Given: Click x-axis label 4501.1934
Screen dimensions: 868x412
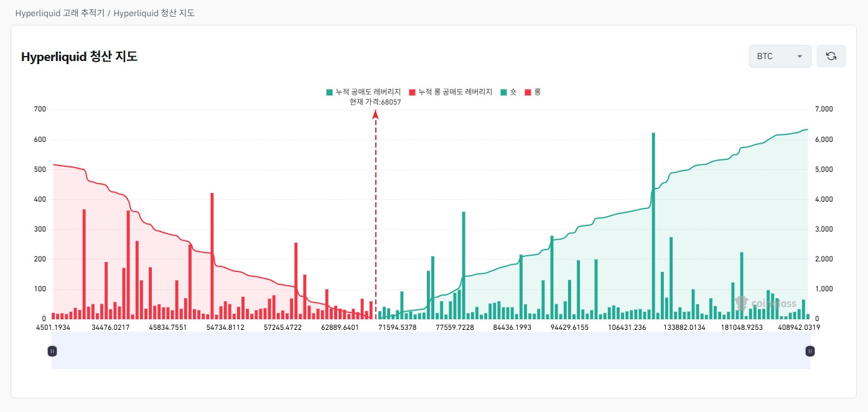Looking at the screenshot, I should (x=54, y=327).
